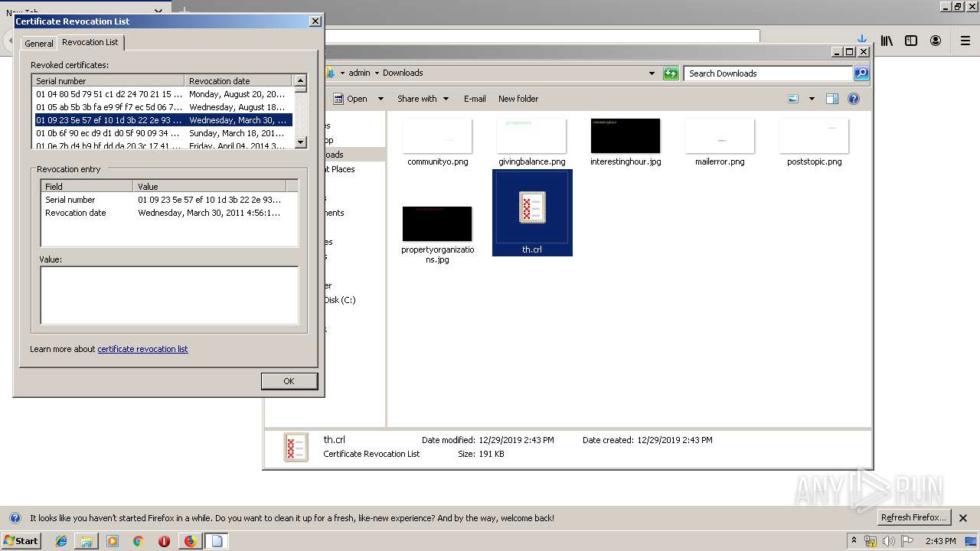Screen dimensions: 980x551
Task: Click revoked list scroll up arrow
Action: 300,80
